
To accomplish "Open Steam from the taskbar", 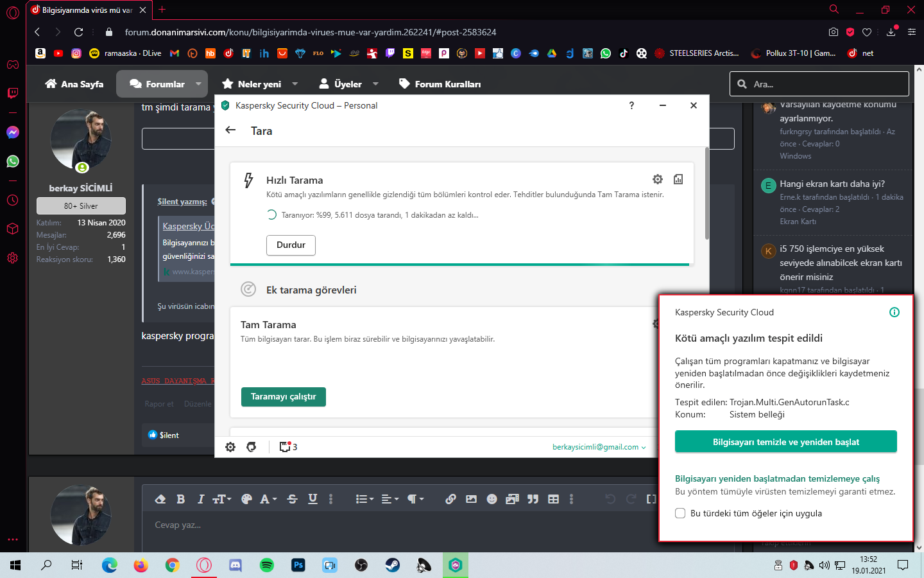I will pos(392,565).
